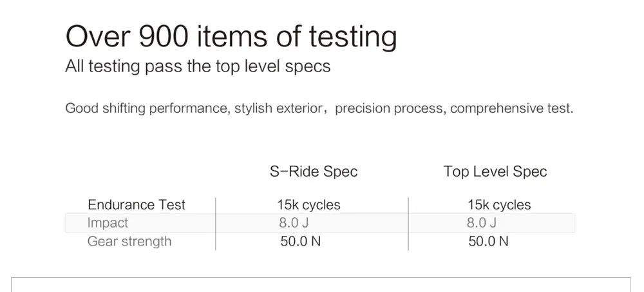The image size is (644, 292).
Task: Click the word 'testing' in the main heading
Action: tap(353, 37)
